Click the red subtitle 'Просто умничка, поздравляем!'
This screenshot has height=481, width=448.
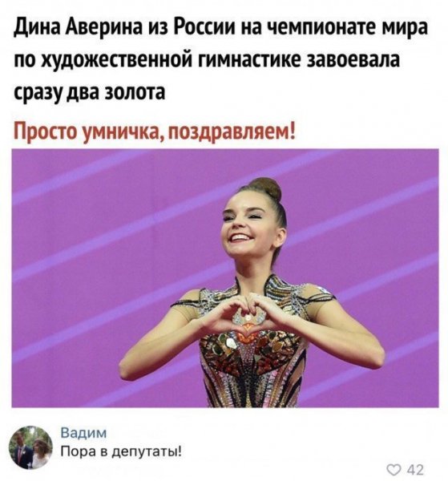click(155, 132)
